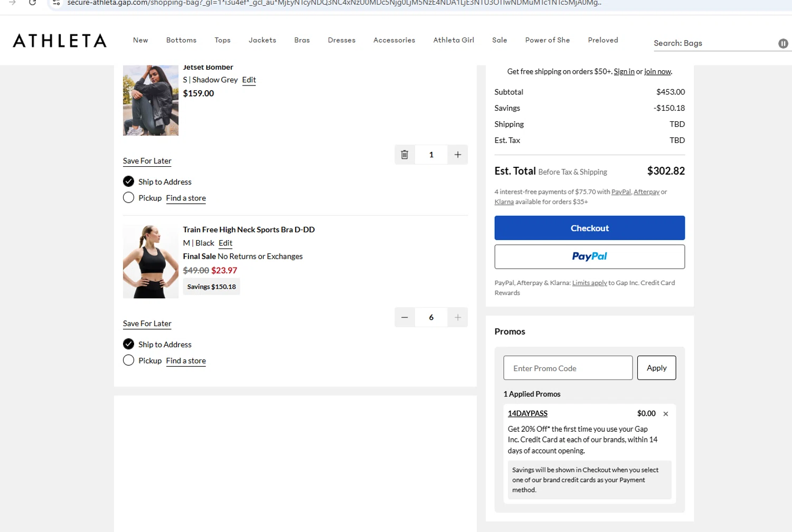Click the browser forward arrow
The image size is (792, 532).
[12, 3]
